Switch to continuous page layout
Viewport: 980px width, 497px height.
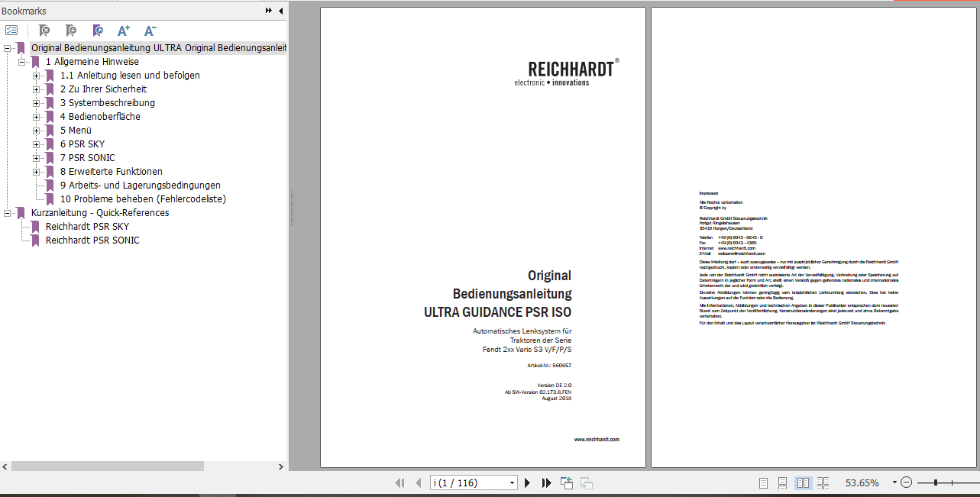pyautogui.click(x=782, y=482)
